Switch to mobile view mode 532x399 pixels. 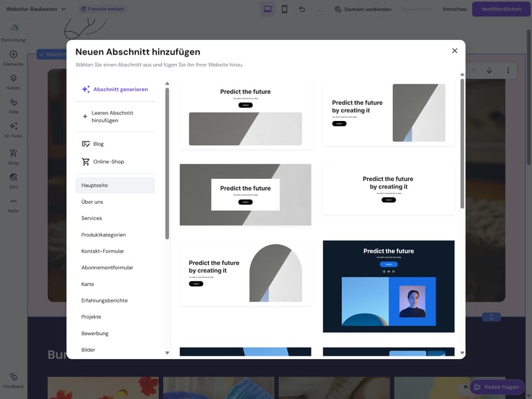285,9
